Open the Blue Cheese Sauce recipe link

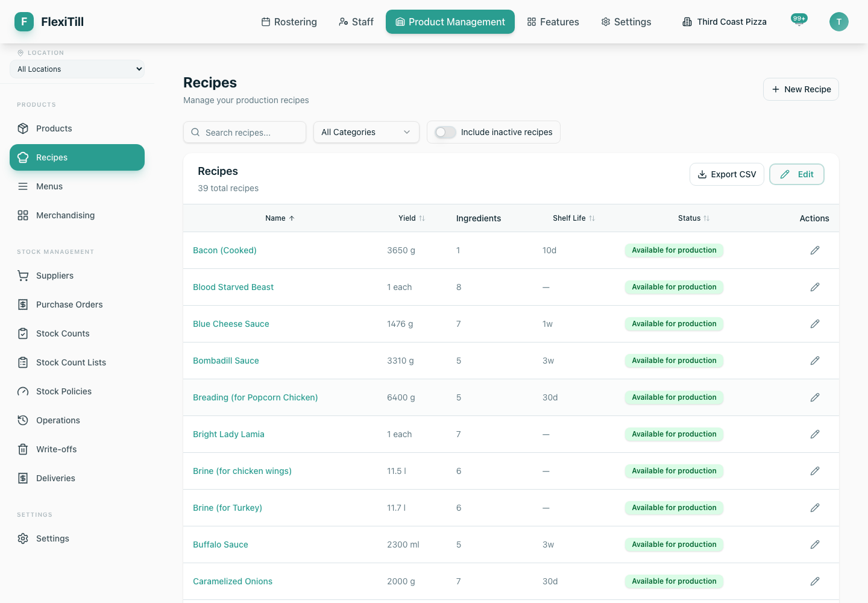[x=231, y=324]
